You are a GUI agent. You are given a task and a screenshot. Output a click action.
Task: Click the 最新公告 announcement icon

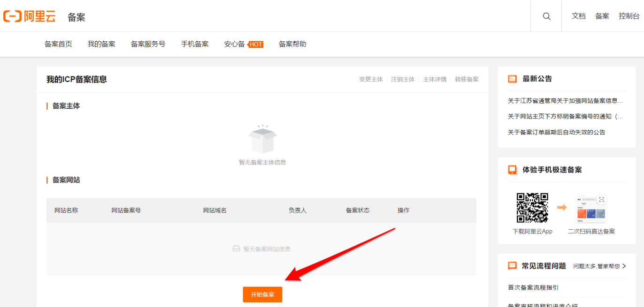(x=512, y=79)
